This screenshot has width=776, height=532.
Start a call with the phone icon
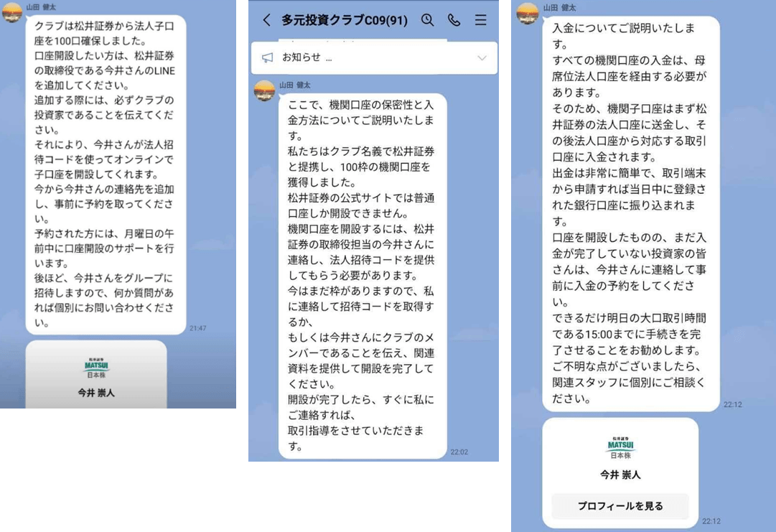tap(454, 20)
